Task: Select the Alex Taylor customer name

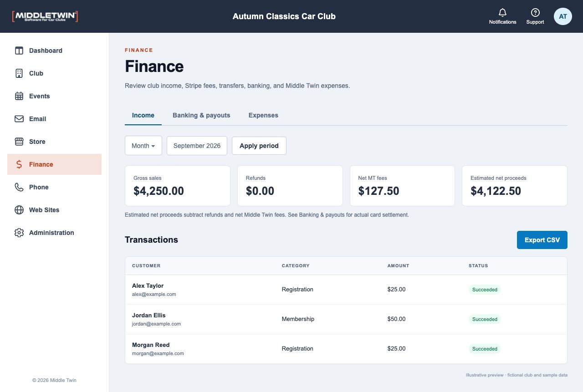Action: pyautogui.click(x=148, y=286)
